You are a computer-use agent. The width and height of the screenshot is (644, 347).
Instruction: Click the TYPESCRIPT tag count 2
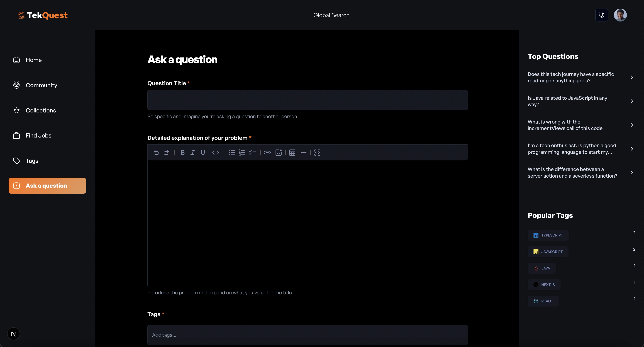pyautogui.click(x=634, y=233)
